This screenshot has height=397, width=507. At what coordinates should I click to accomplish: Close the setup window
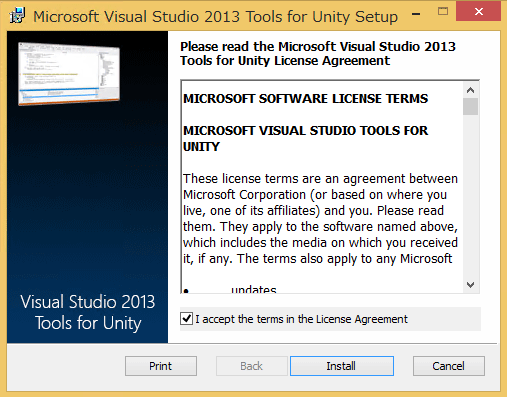(x=479, y=12)
